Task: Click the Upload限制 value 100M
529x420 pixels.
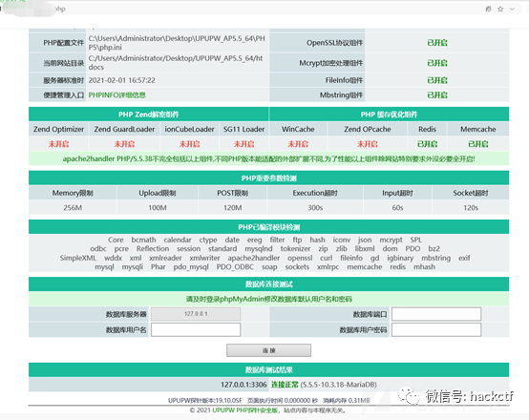Action: (x=158, y=208)
